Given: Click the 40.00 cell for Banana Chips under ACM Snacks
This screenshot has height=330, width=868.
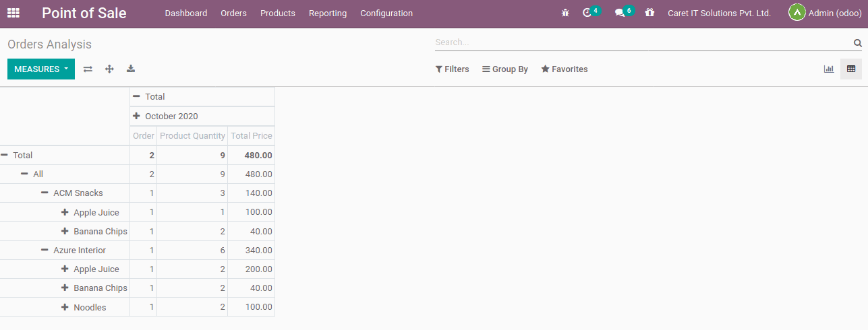Looking at the screenshot, I should coord(252,231).
